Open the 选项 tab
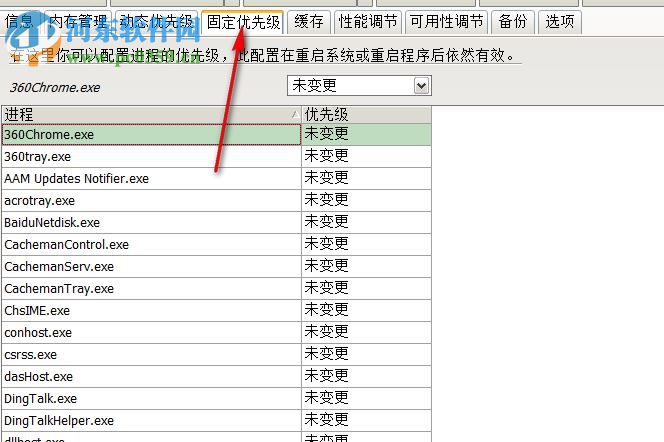The width and height of the screenshot is (664, 442). pyautogui.click(x=559, y=22)
